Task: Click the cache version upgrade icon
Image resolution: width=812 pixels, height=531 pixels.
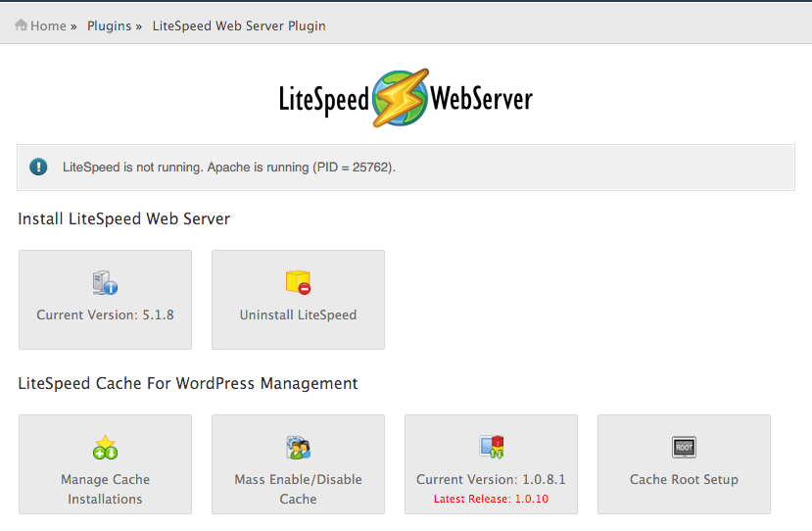Action: pyautogui.click(x=492, y=447)
